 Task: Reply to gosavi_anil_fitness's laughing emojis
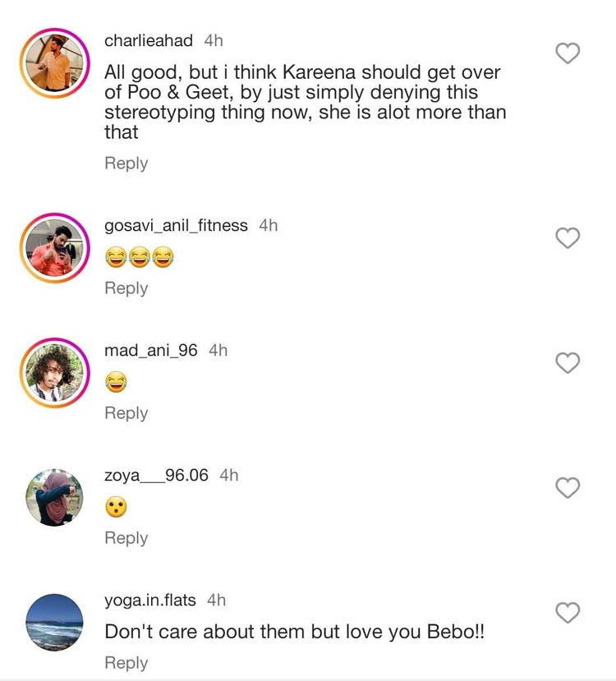[x=126, y=288]
